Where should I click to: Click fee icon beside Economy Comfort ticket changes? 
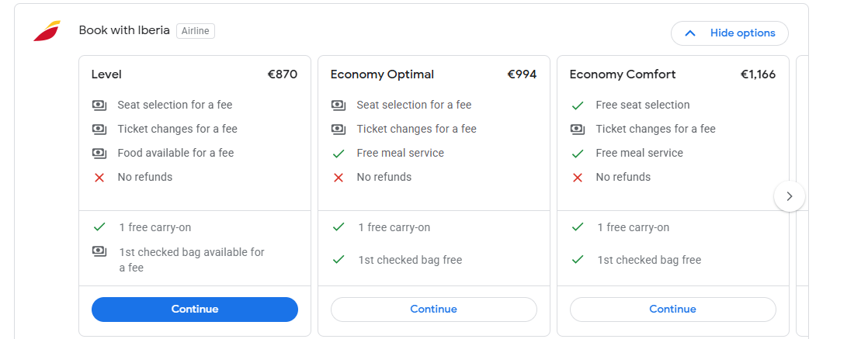click(578, 130)
